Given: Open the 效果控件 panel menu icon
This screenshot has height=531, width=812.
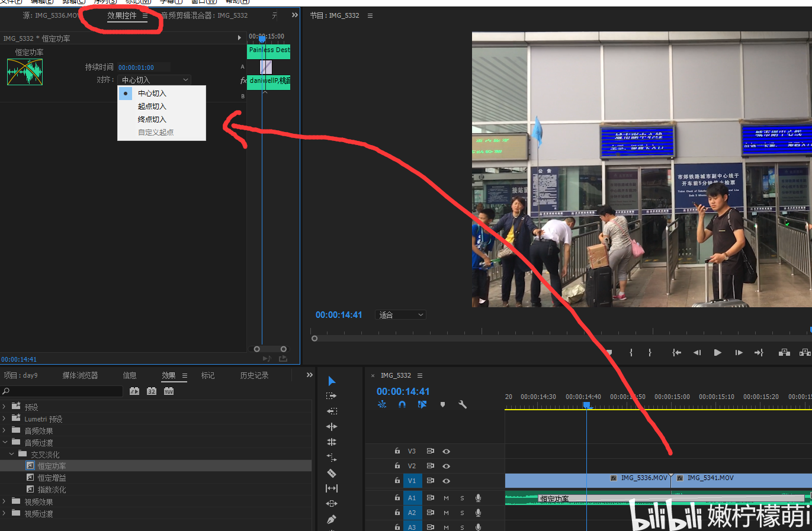Looking at the screenshot, I should [145, 16].
